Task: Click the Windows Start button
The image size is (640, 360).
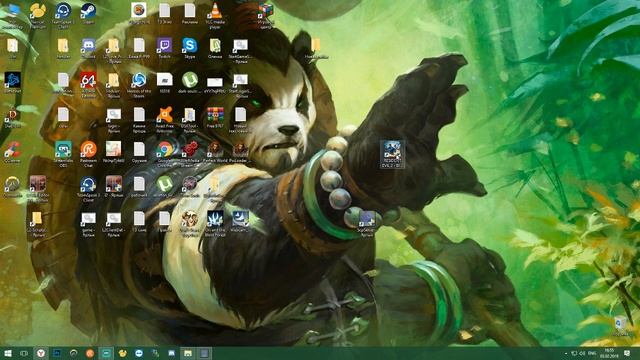Action: pyautogui.click(x=7, y=353)
